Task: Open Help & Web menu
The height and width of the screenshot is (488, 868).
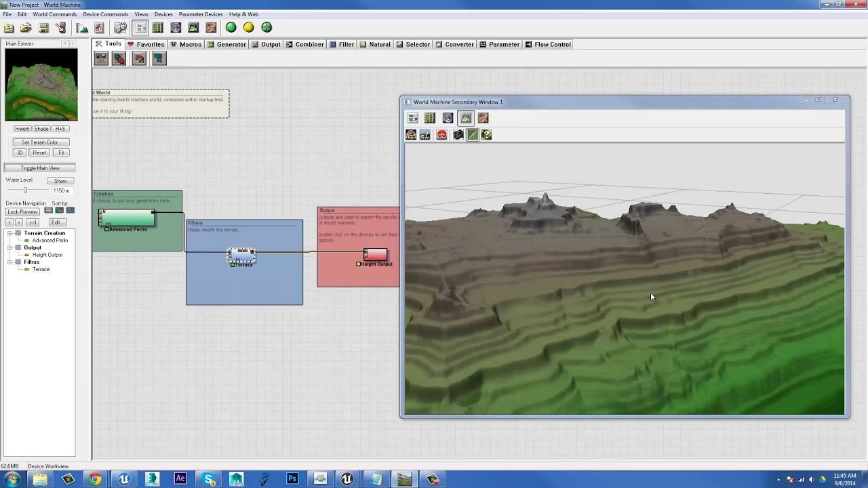Action: 243,14
